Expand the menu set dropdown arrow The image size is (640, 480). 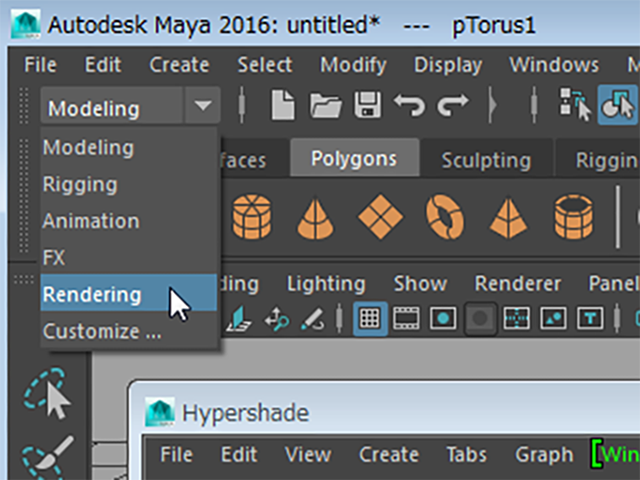point(203,105)
